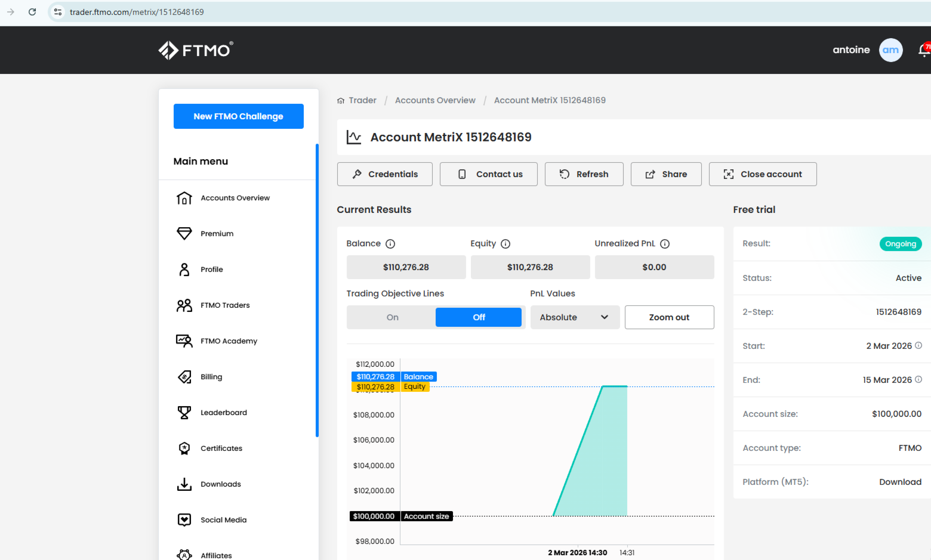Click the Accounts Overview house icon
The height and width of the screenshot is (560, 931).
click(x=184, y=198)
